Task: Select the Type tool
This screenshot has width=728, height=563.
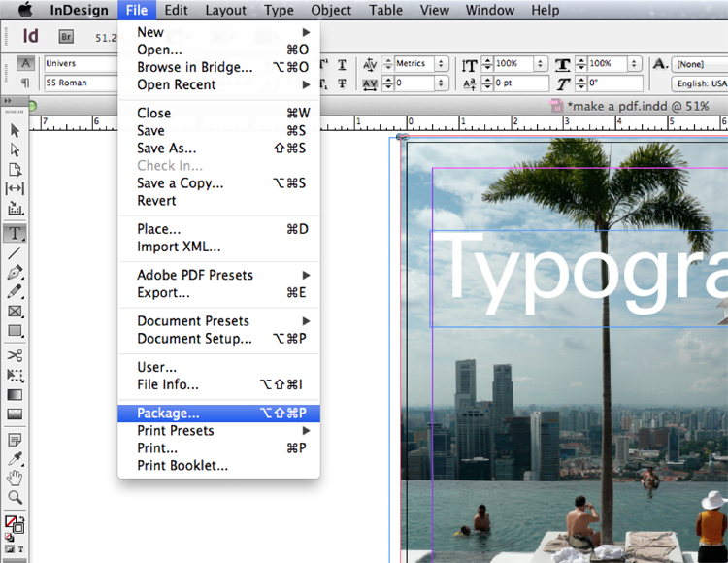Action: [x=15, y=233]
